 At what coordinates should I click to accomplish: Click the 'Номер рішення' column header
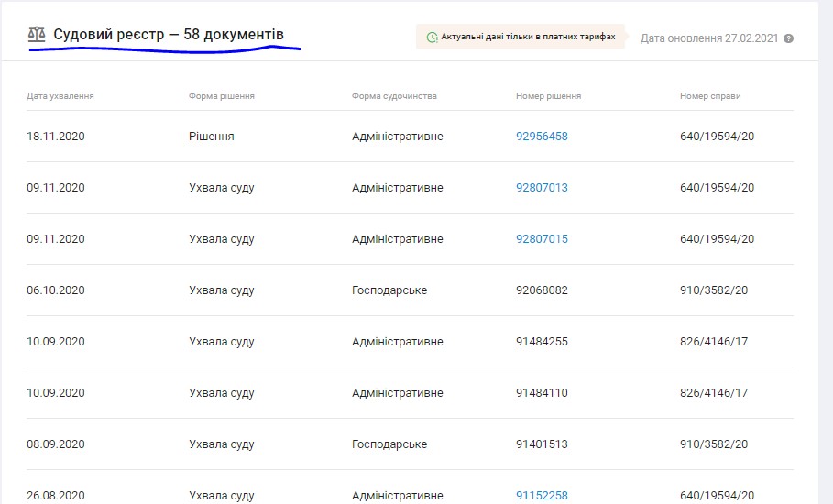(x=548, y=96)
